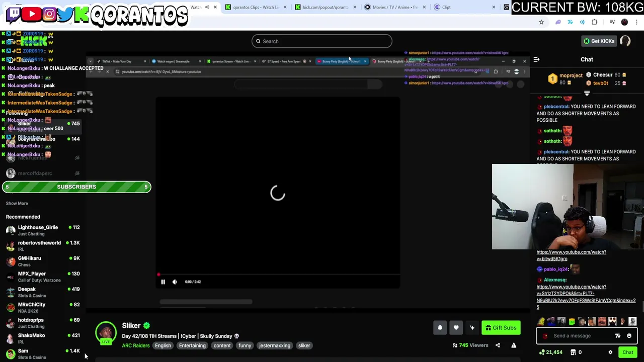Open Sam channel in recommended list

pos(43,354)
